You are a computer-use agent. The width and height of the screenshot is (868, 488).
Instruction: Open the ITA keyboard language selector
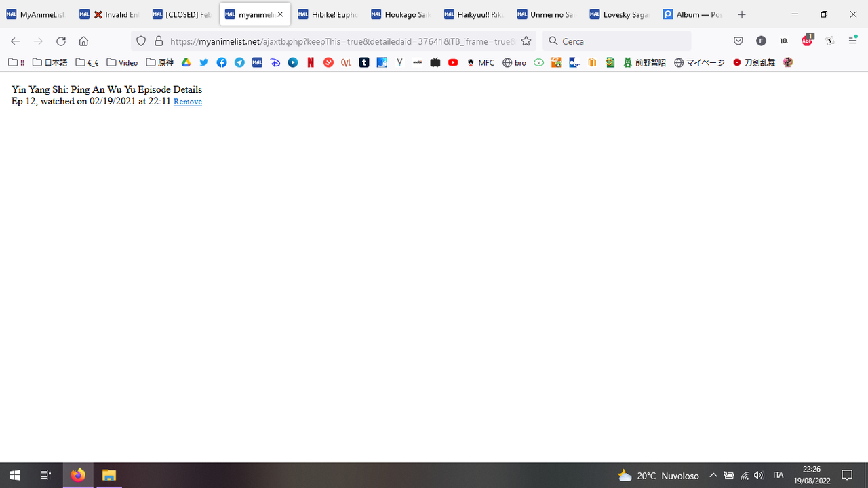(778, 475)
